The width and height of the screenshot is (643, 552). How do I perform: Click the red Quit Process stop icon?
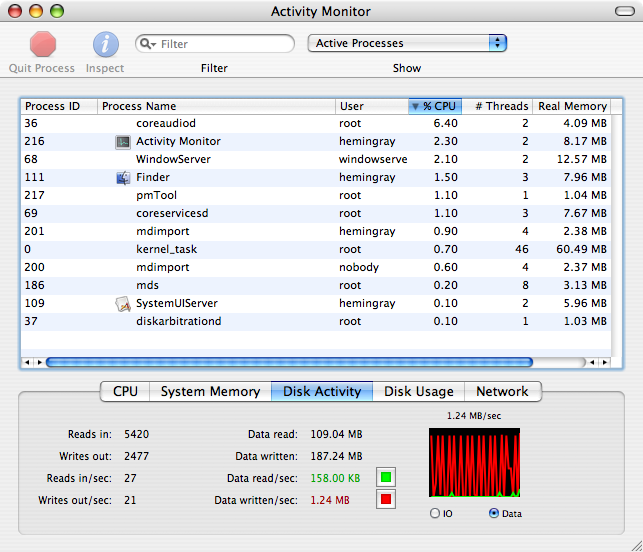pos(43,44)
